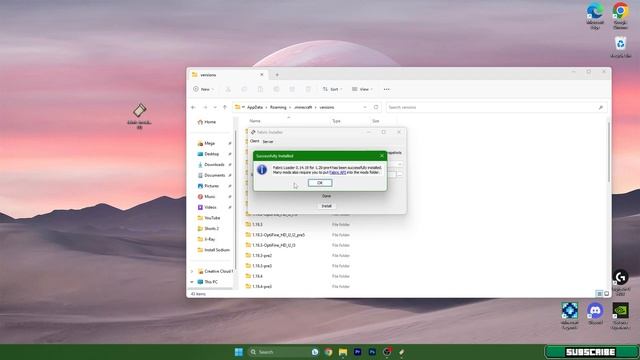Select the 1.19.3-OptiFine_HD_U_I2_pre5 folder
This screenshot has width=640, height=360.
point(275,235)
